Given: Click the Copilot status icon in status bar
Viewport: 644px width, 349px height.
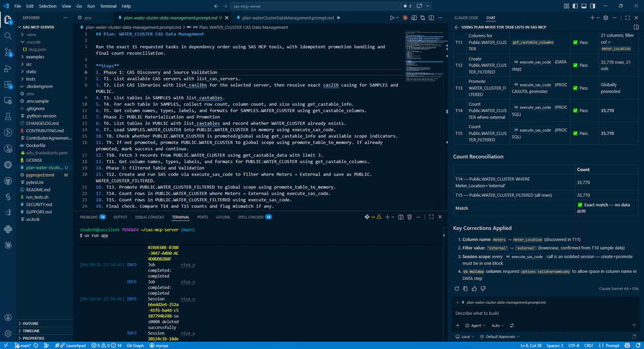Looking at the screenshot, I should [627, 346].
